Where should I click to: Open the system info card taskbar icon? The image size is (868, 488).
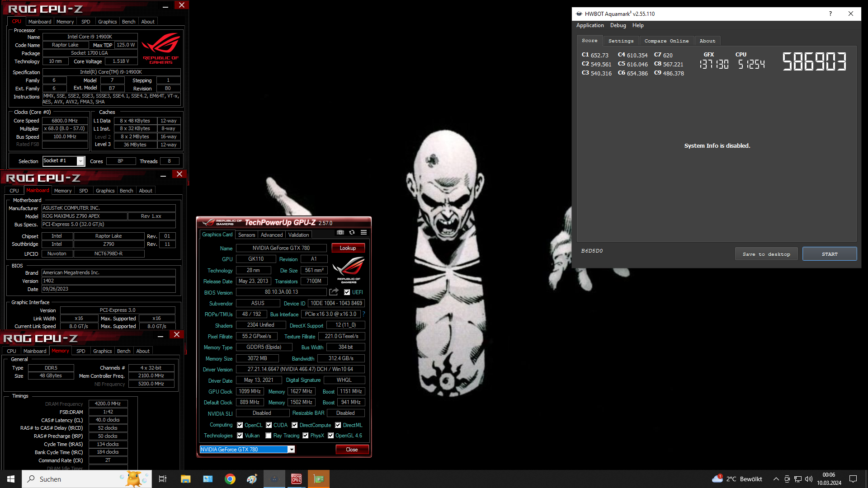(x=208, y=479)
